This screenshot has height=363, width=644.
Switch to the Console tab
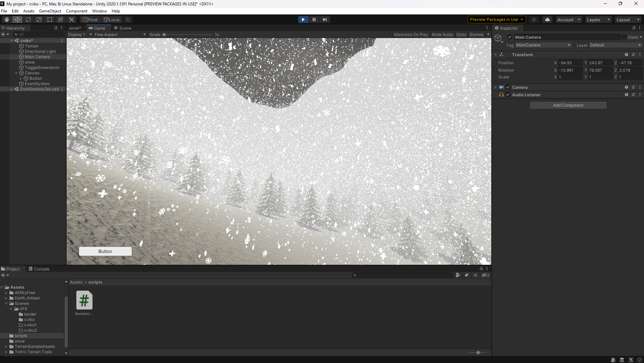[x=39, y=269]
